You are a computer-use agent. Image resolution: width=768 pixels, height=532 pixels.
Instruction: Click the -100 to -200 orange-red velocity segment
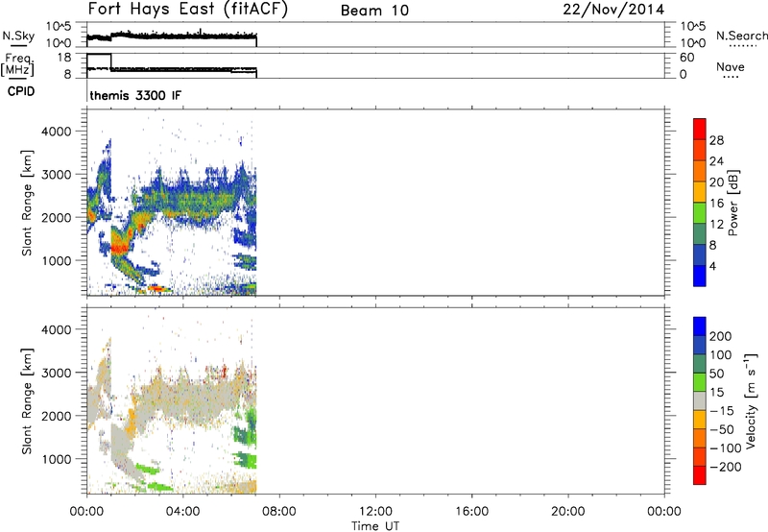[x=700, y=457]
